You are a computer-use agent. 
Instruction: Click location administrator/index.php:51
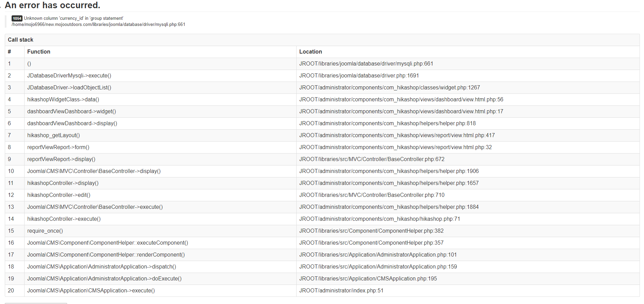point(341,291)
